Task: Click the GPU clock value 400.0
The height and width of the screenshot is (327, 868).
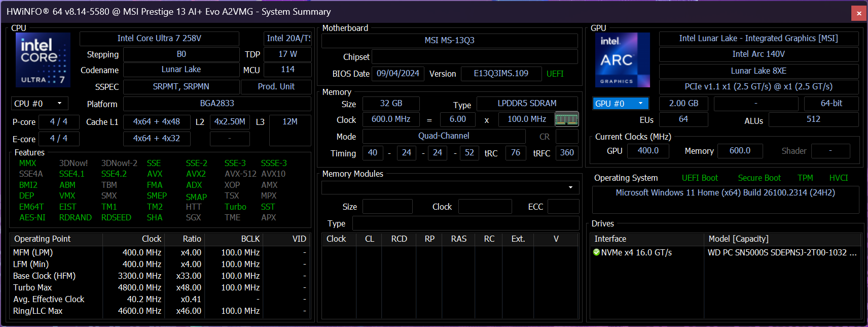Action: pos(648,151)
